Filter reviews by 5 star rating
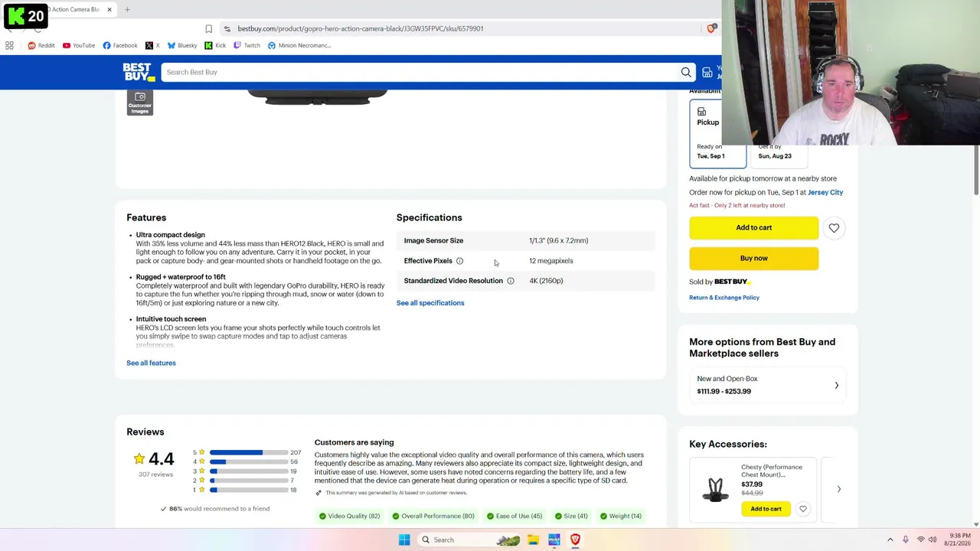The width and height of the screenshot is (980, 551). coord(246,452)
